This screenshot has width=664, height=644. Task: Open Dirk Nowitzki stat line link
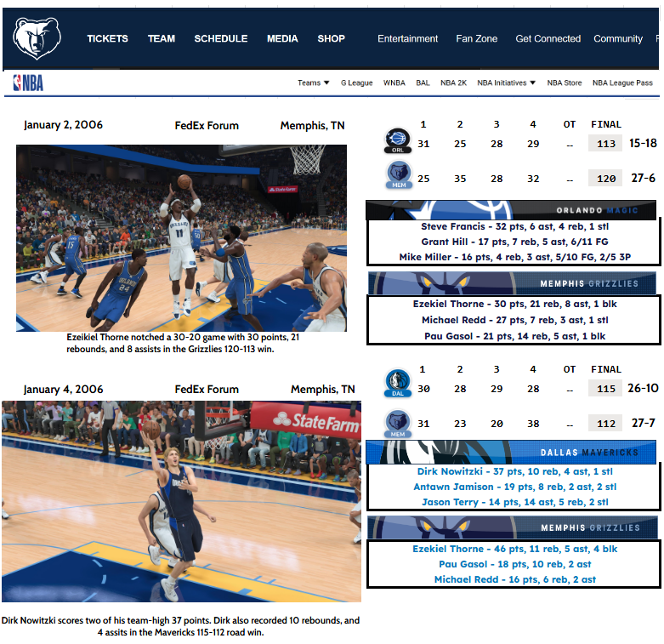point(514,471)
